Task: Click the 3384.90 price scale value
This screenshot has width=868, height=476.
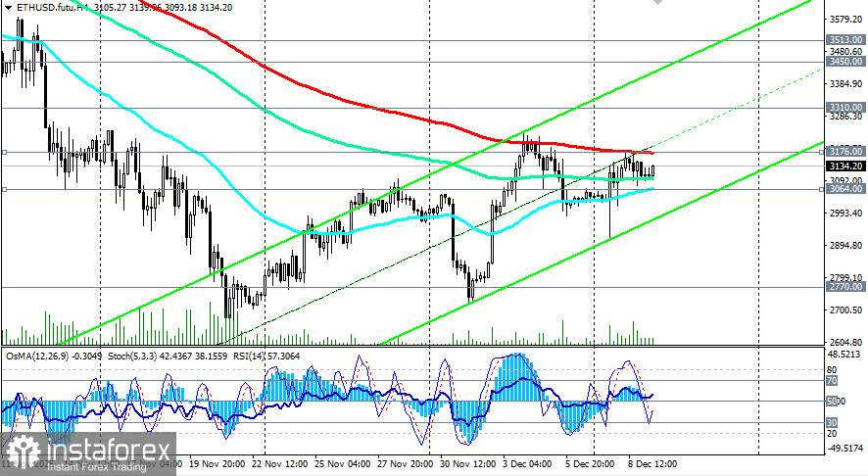Action: tap(845, 83)
